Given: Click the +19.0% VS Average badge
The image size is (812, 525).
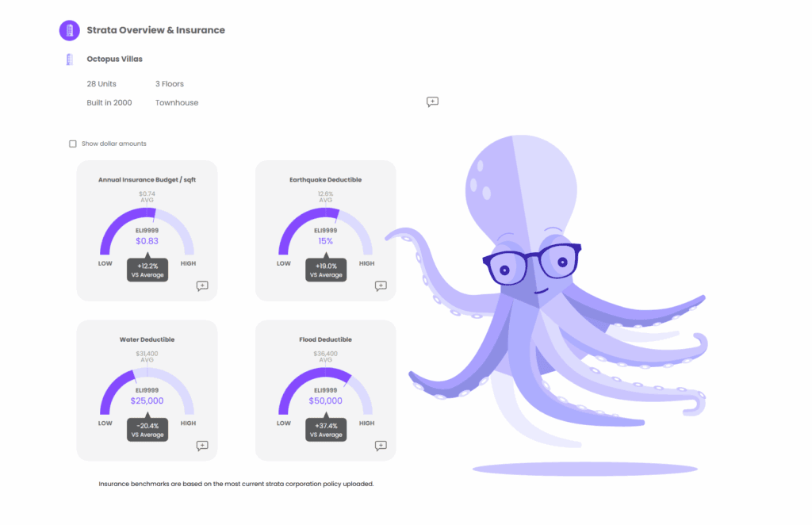Looking at the screenshot, I should click(x=325, y=270).
